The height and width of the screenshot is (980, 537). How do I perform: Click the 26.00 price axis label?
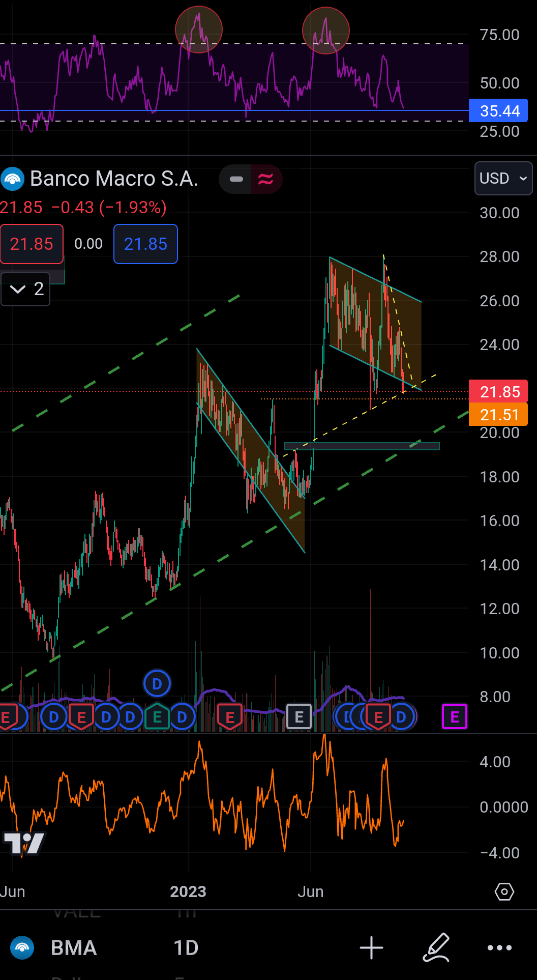499,301
